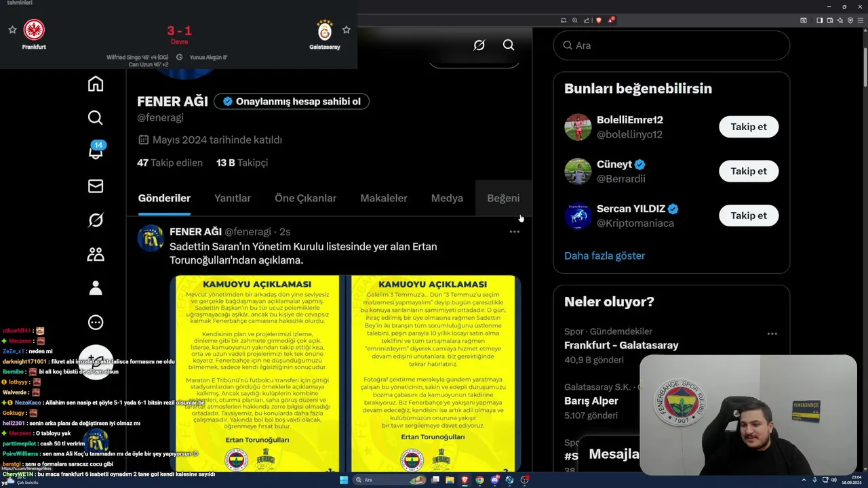Toggle the browser sidebar panel icon
Viewport: 868px width, 488px height.
click(x=820, y=20)
